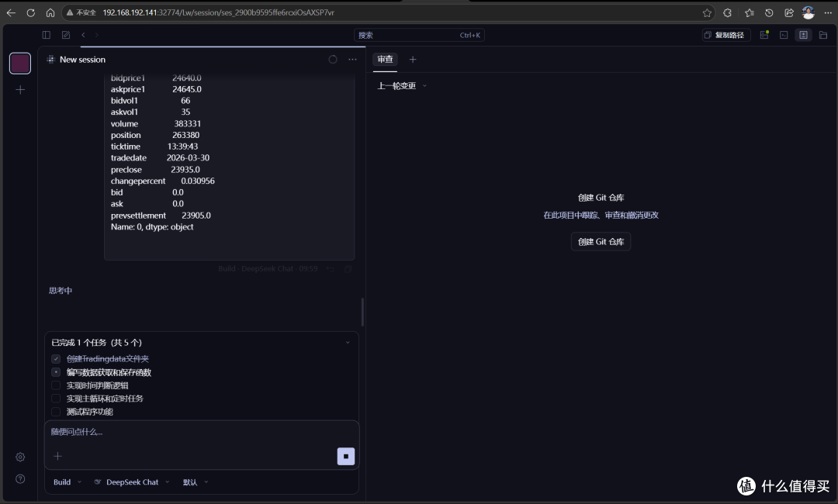Open the browser profile avatar

point(808,13)
